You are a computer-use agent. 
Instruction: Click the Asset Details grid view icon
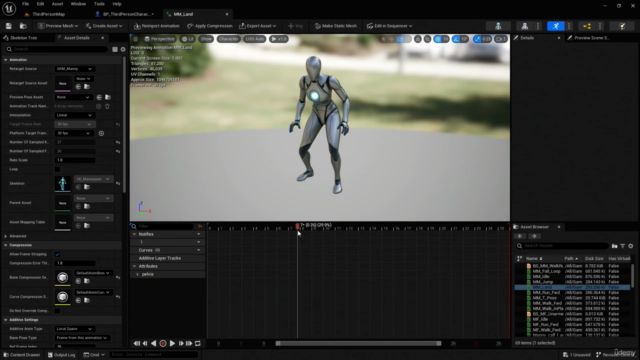pos(115,49)
